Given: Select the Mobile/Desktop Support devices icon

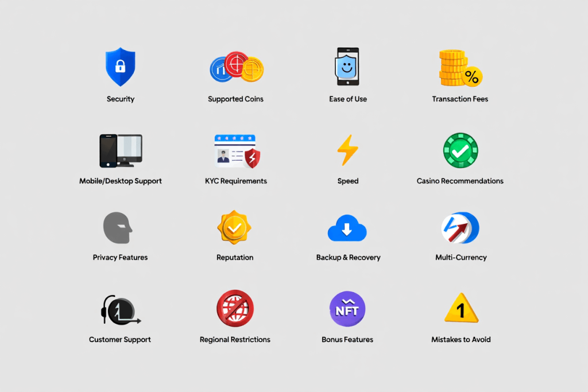Looking at the screenshot, I should point(121,150).
